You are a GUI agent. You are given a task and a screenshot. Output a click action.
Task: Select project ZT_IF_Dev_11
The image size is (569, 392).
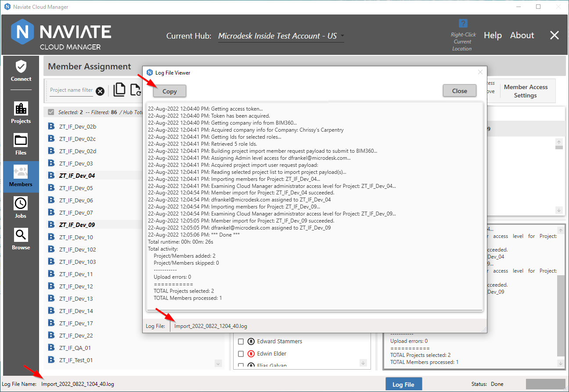76,274
